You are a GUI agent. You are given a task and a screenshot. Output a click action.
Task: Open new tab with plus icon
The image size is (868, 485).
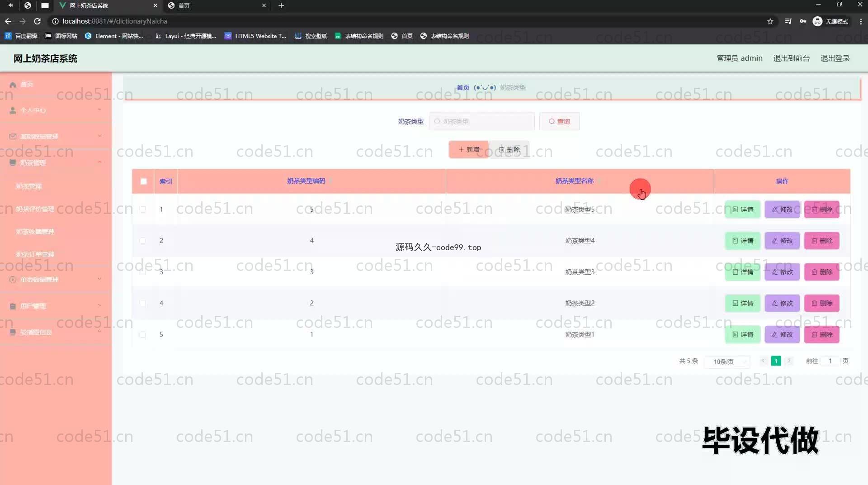pos(281,5)
